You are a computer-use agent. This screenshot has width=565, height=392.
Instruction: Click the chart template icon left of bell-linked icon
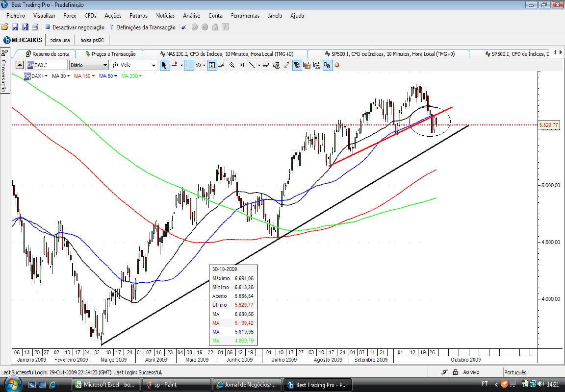pos(317,65)
